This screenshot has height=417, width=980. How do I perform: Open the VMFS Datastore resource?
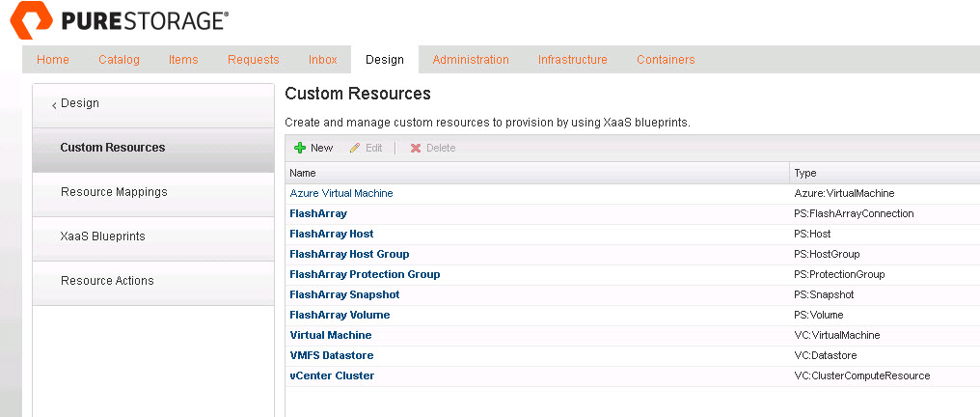(332, 355)
